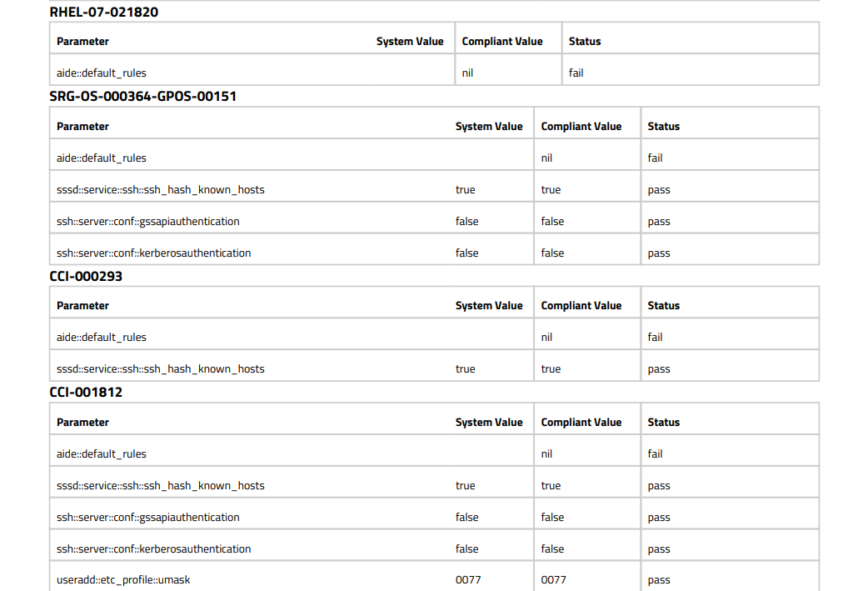Click the SRG-OS-000364-GPOS-00151 section heading
Image resolution: width=868 pixels, height=591 pixels.
pyautogui.click(x=142, y=97)
